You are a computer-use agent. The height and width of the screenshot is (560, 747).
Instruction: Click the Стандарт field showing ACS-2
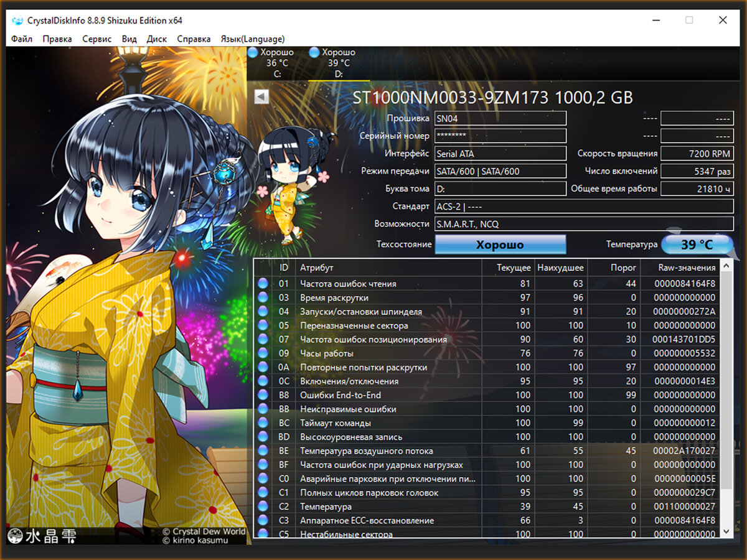[x=584, y=206]
